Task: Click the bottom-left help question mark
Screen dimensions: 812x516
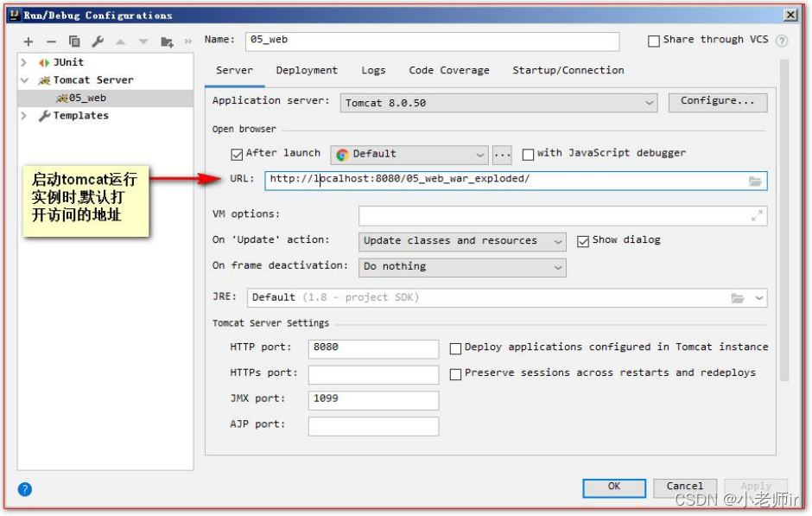Action: tap(24, 489)
